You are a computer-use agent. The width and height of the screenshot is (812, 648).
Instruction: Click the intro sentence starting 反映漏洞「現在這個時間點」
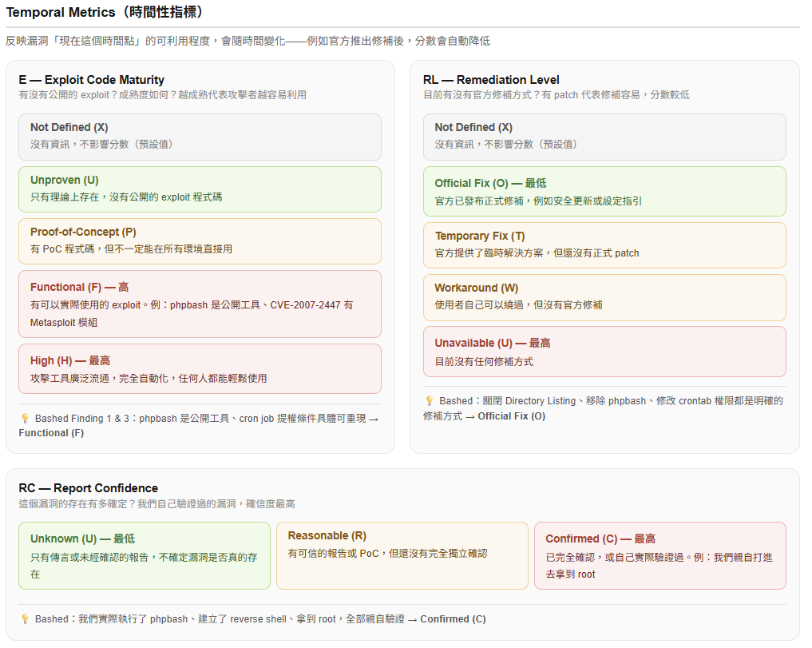[x=248, y=41]
